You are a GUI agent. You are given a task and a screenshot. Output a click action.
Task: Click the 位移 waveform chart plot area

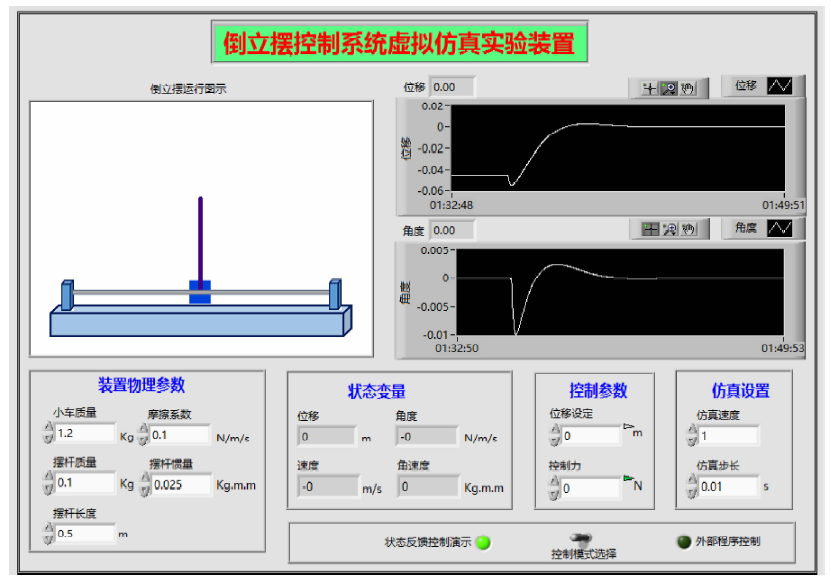[617, 148]
